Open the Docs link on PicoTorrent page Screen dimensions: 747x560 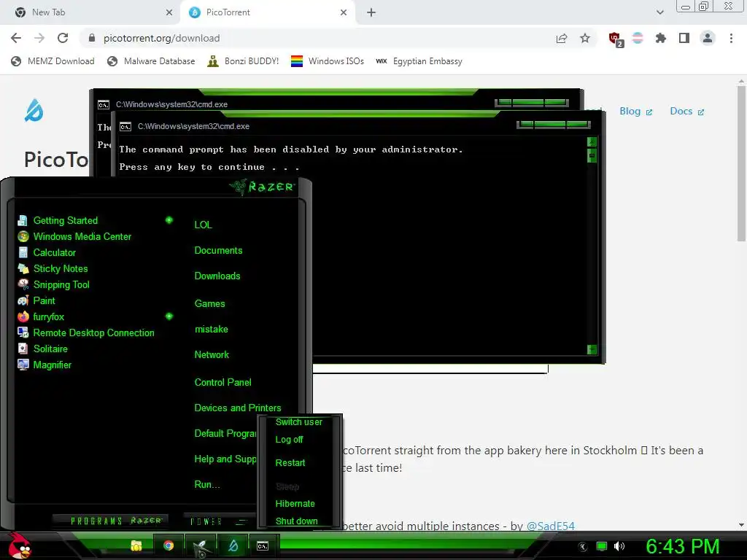tap(686, 112)
